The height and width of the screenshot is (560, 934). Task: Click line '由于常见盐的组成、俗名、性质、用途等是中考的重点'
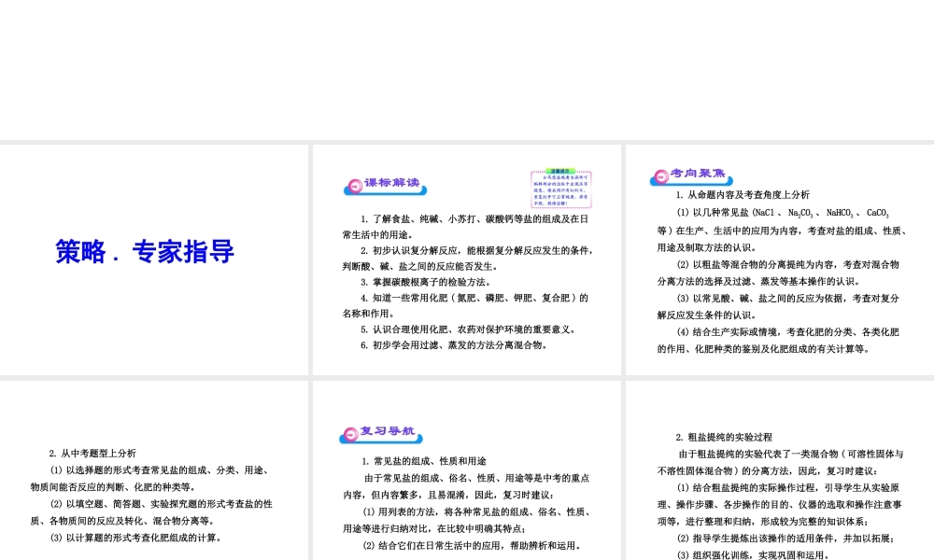click(x=476, y=478)
